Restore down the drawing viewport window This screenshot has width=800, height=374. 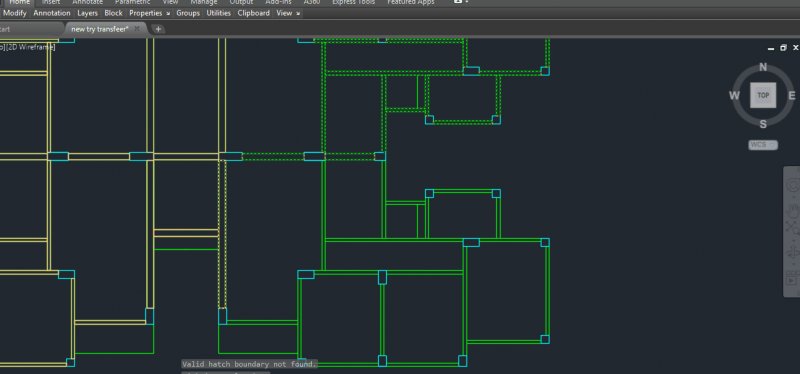point(784,48)
